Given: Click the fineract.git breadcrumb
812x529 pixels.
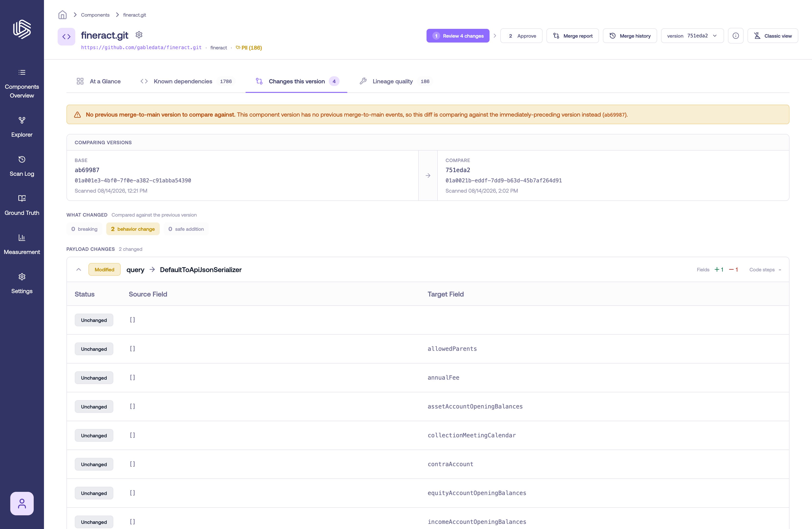Looking at the screenshot, I should point(134,15).
